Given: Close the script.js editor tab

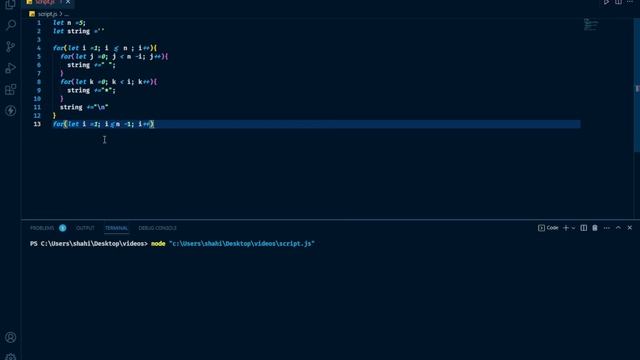Looking at the screenshot, I should tap(68, 2).
